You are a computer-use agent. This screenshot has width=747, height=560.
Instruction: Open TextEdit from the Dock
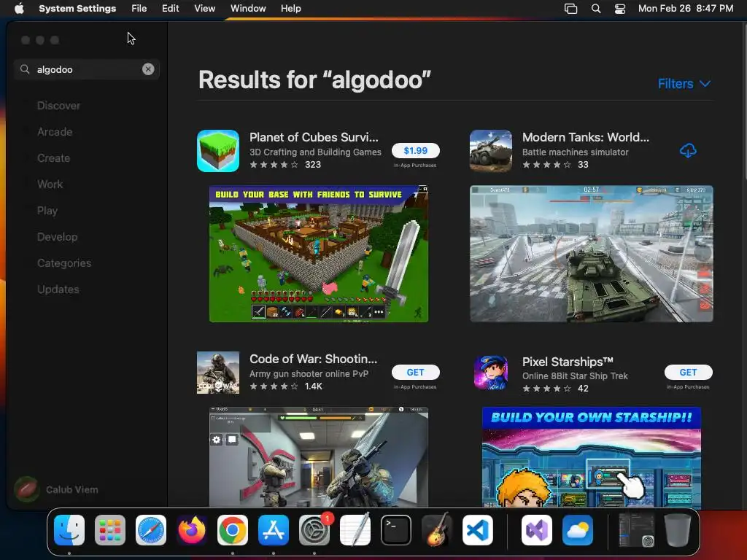(x=355, y=530)
